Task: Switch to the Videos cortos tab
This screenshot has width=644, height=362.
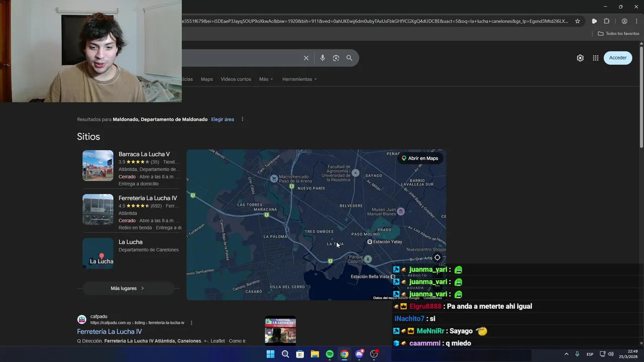Action: pyautogui.click(x=236, y=79)
